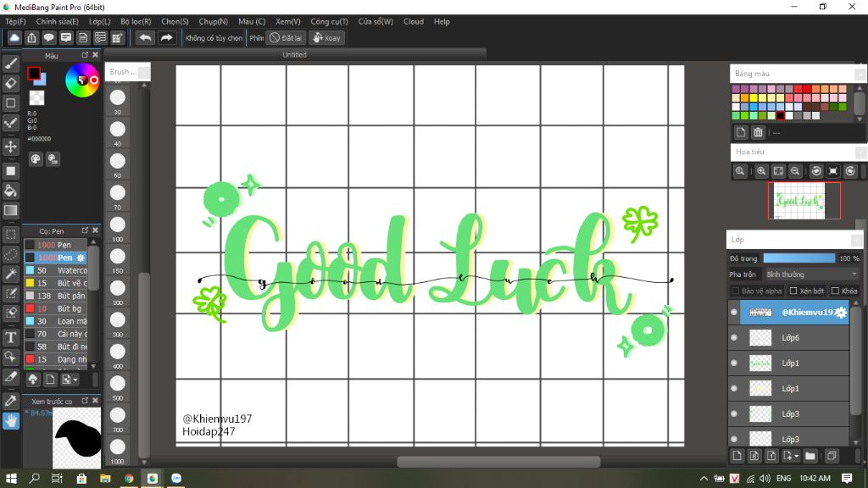The width and height of the screenshot is (868, 488).
Task: Open the palette icon in the color panel
Action: (36, 159)
